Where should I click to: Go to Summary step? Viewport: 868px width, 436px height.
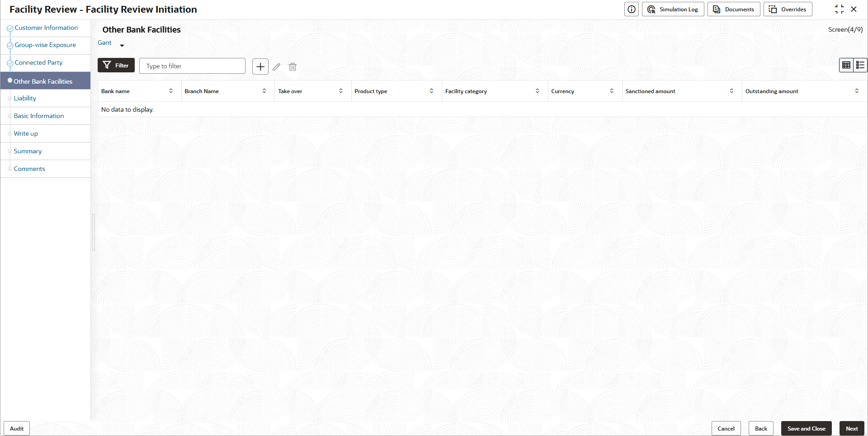(28, 151)
